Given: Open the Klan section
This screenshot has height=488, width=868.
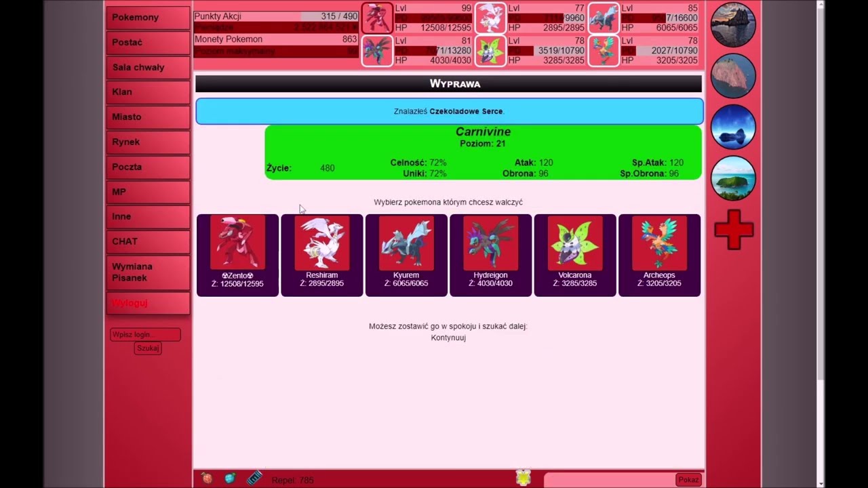Looking at the screenshot, I should click(x=148, y=92).
